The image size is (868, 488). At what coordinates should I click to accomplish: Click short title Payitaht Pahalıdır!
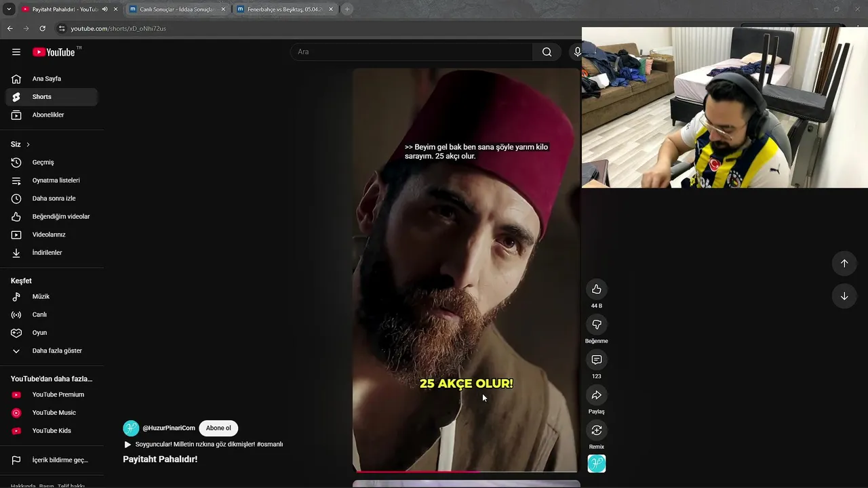[x=160, y=460]
